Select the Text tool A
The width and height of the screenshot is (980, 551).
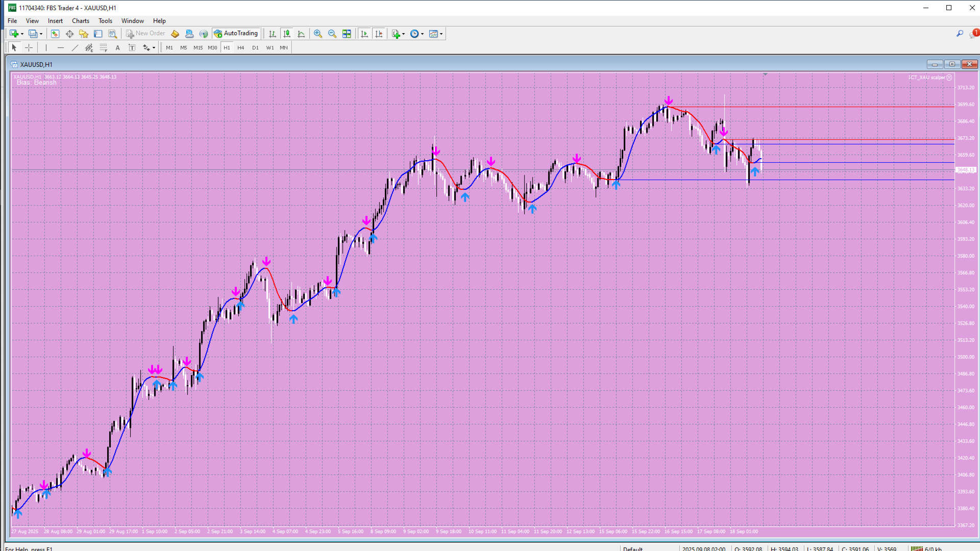click(x=117, y=47)
